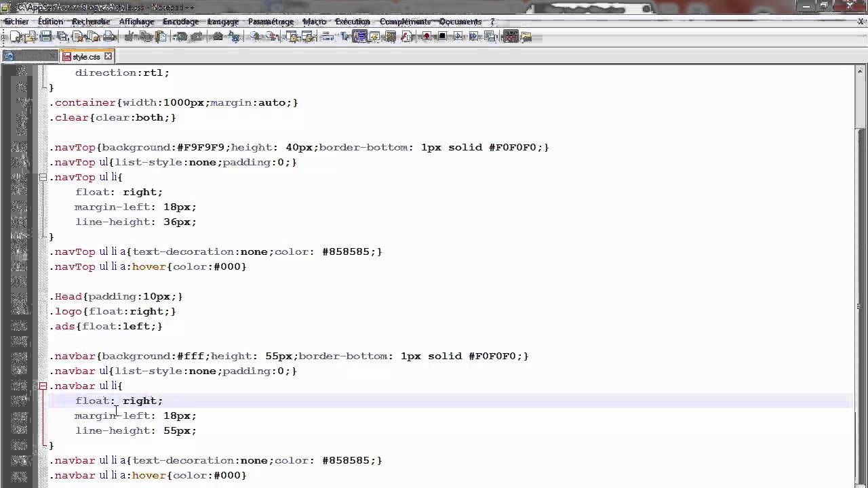Open the Langage menu
Screen dimensions: 868x488
pos(223,22)
